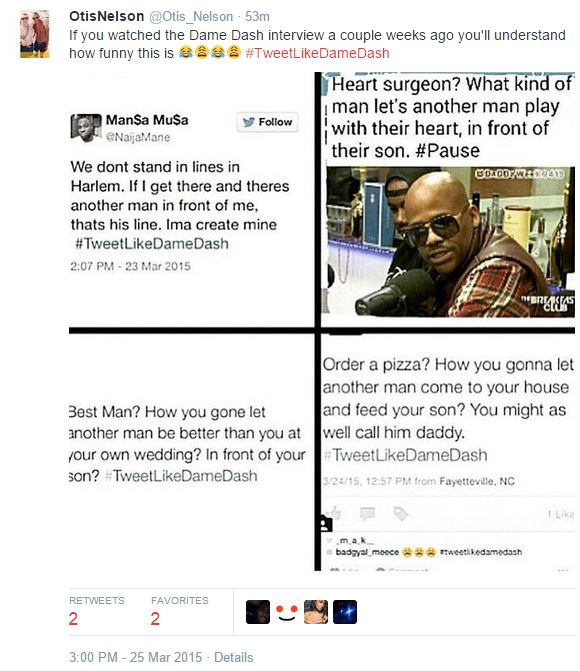Open the red smiley face avatar
Screen dimensions: 580x671
coord(287,612)
